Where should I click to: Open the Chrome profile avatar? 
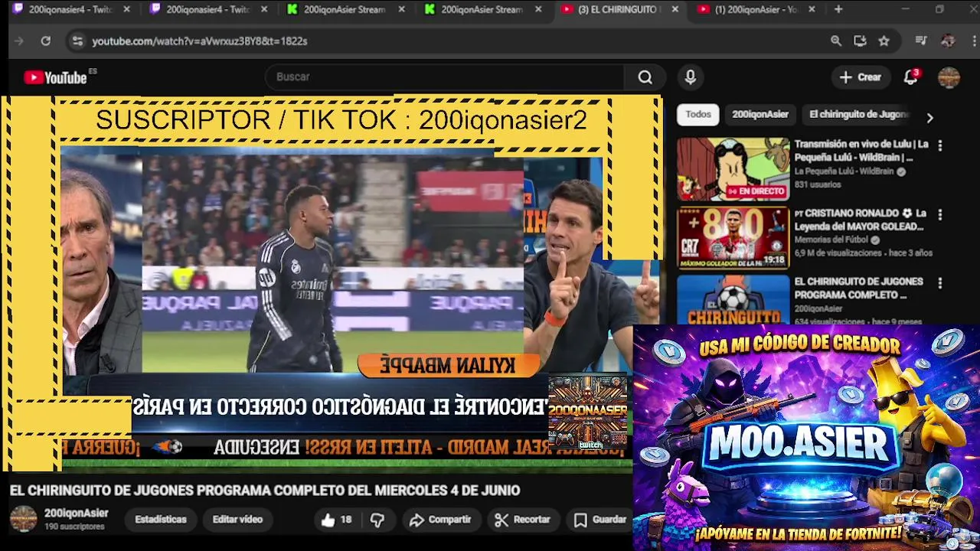(948, 41)
